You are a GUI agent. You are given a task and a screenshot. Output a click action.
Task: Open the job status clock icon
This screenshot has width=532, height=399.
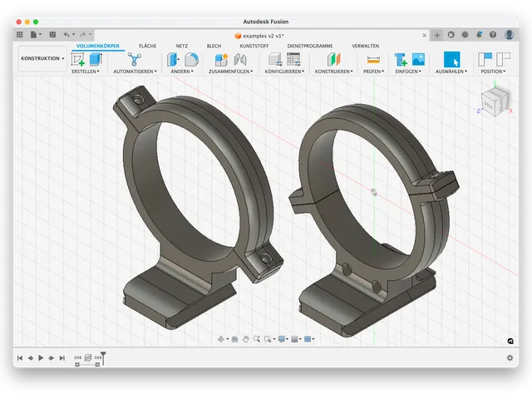[x=465, y=35]
